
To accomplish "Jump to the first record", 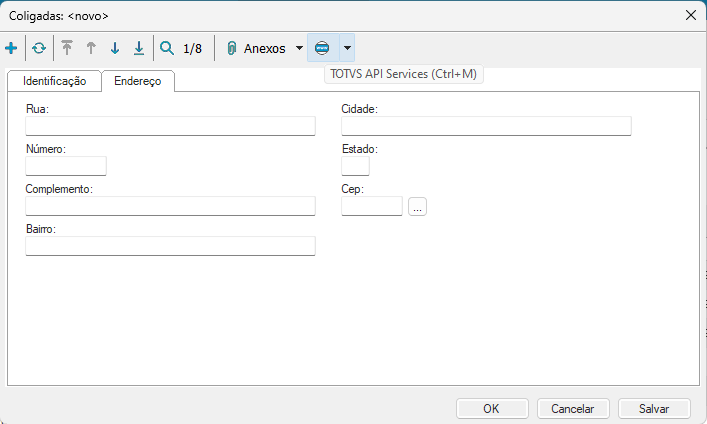I will (x=67, y=48).
